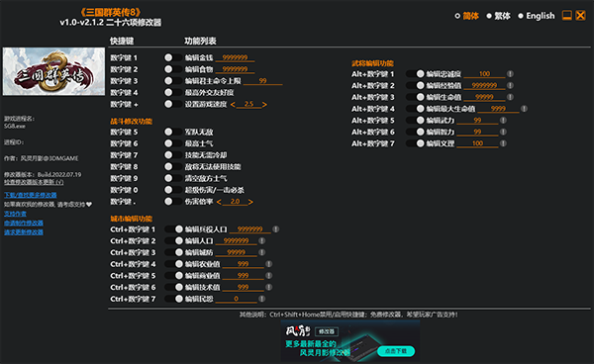Click info icon beside 编辑义理 value

[x=503, y=143]
